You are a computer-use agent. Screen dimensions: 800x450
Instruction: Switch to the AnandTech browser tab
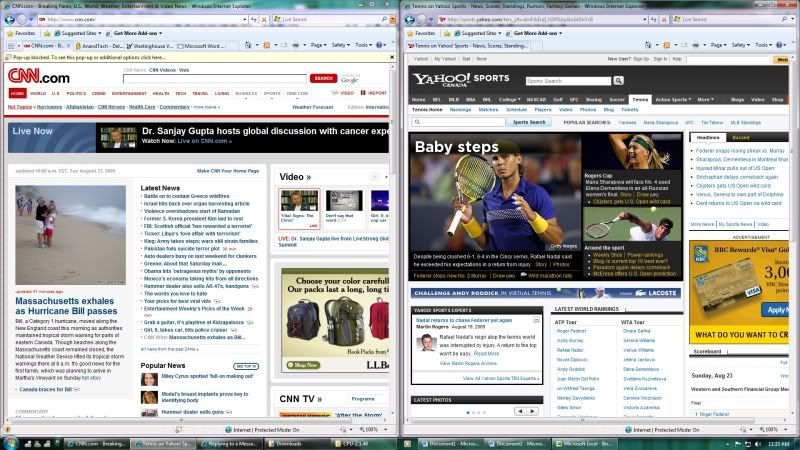(99, 46)
